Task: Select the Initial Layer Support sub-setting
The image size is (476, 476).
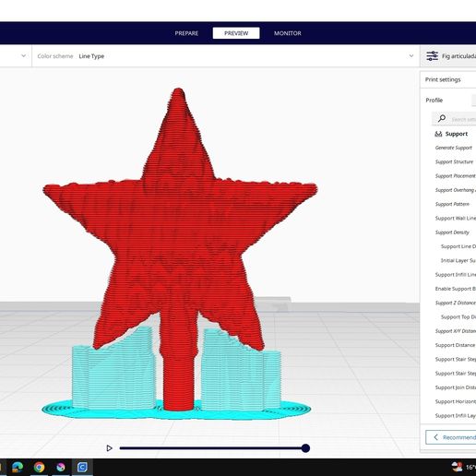Action: (458, 260)
